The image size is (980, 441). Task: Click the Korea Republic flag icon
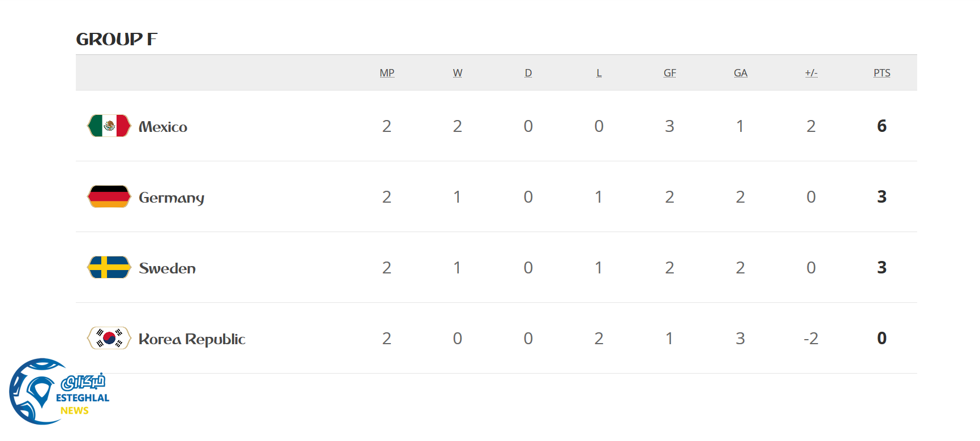(x=109, y=338)
